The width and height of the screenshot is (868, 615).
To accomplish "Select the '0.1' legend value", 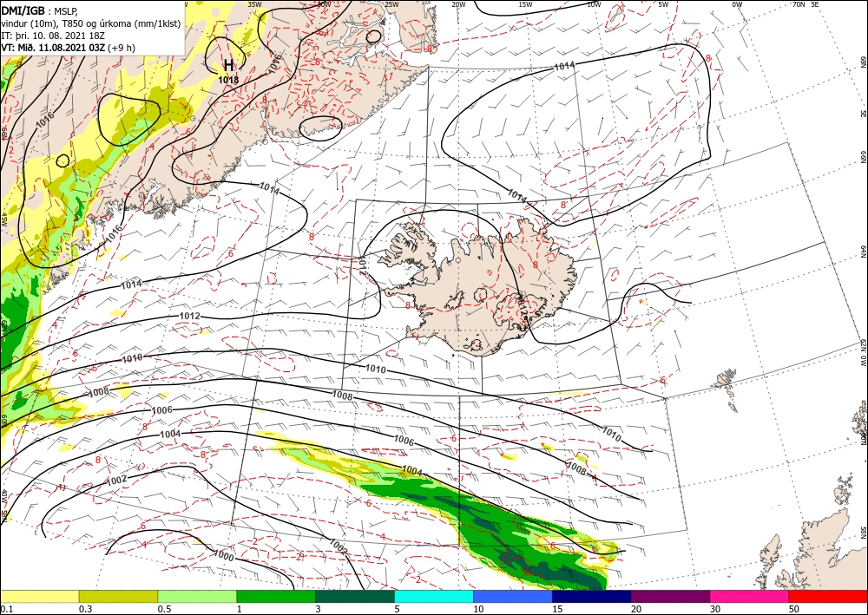I will 5,609.
